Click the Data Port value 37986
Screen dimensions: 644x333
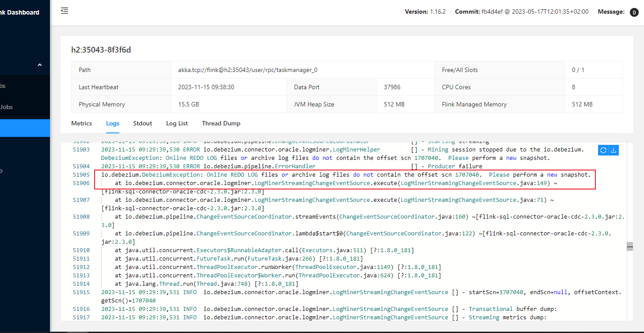point(392,87)
